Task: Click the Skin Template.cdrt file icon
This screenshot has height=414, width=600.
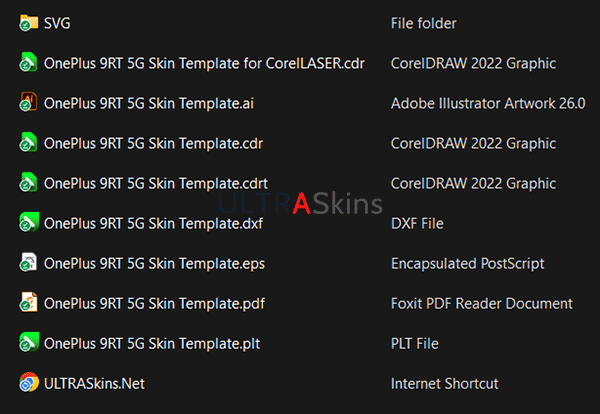Action: (28, 183)
